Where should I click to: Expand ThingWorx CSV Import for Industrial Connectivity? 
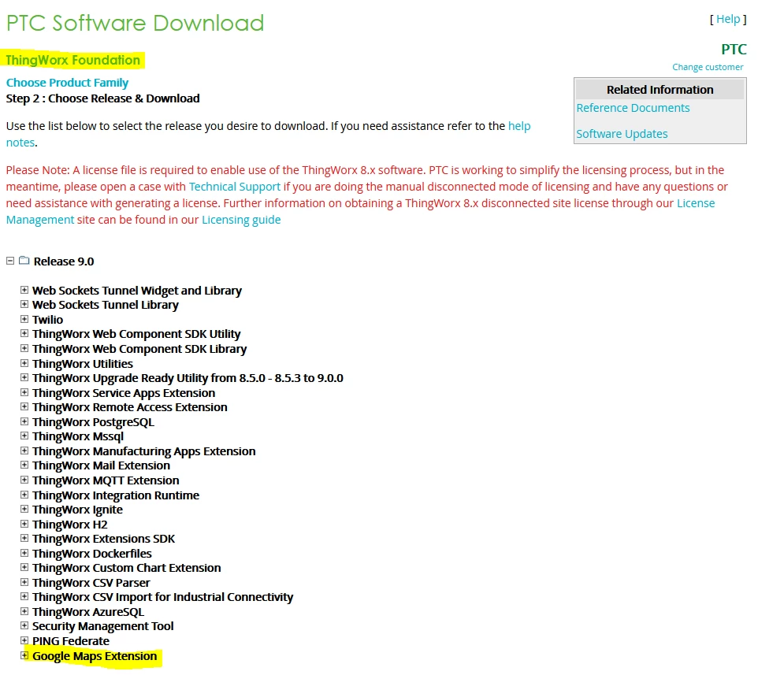coord(24,596)
